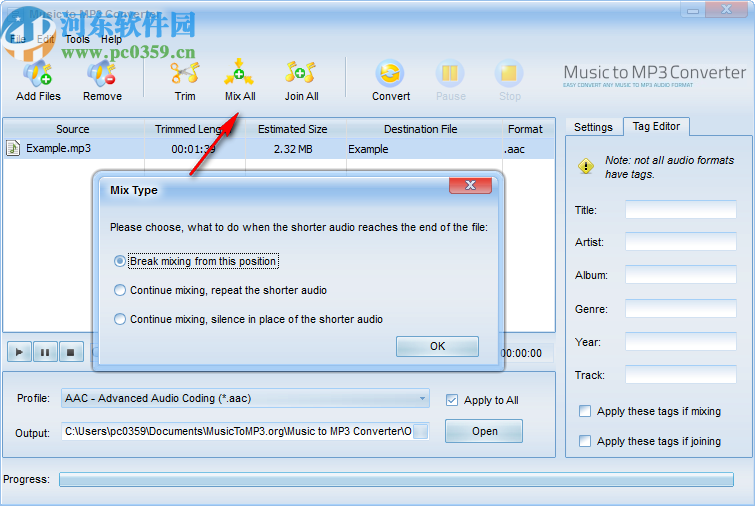Click the conversion Progress bar
This screenshot has width=755, height=506.
[x=396, y=479]
